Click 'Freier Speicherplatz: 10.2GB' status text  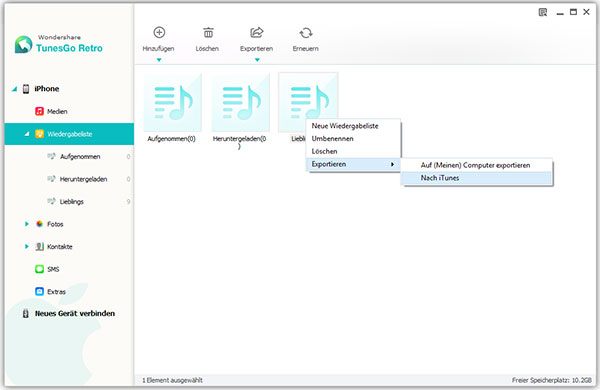551,380
